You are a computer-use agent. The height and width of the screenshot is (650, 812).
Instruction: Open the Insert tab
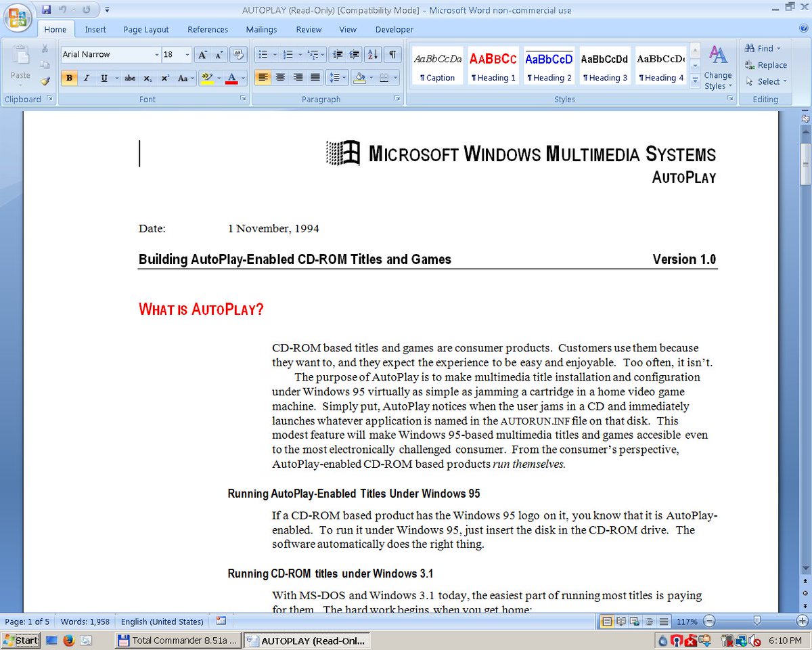[95, 29]
